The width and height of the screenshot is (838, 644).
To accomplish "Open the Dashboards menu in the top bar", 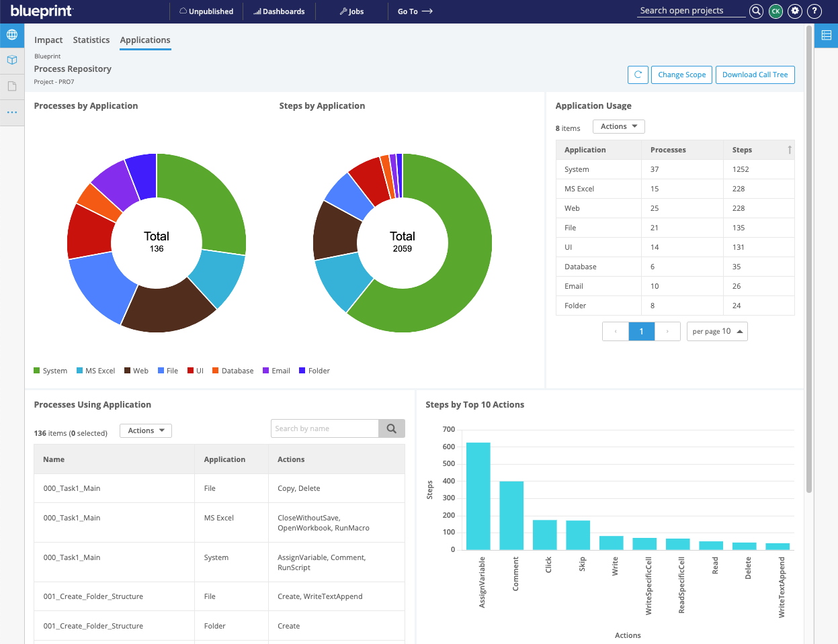I will click(278, 11).
